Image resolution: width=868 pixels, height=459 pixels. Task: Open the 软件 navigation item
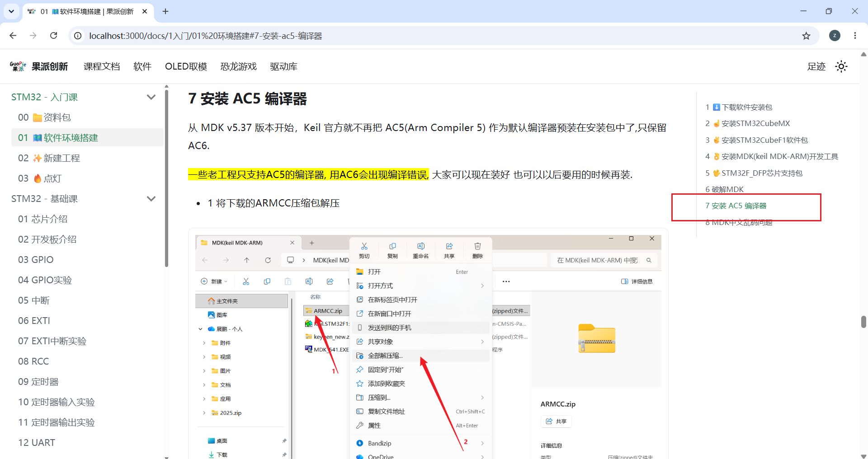point(142,66)
